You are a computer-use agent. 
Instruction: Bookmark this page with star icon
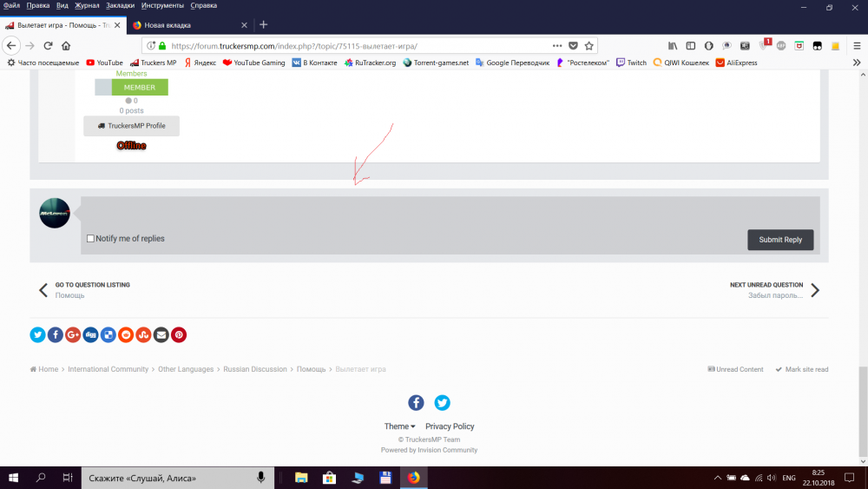[x=589, y=46]
